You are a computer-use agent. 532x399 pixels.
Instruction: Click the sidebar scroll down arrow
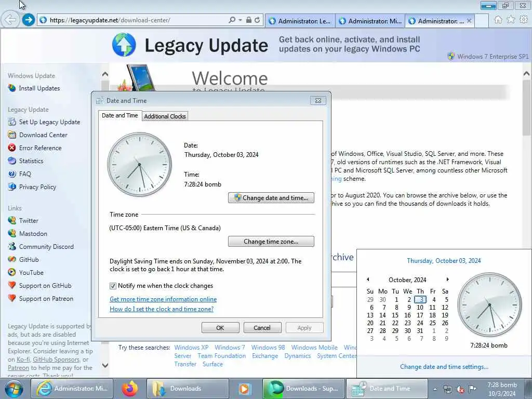[x=105, y=365]
